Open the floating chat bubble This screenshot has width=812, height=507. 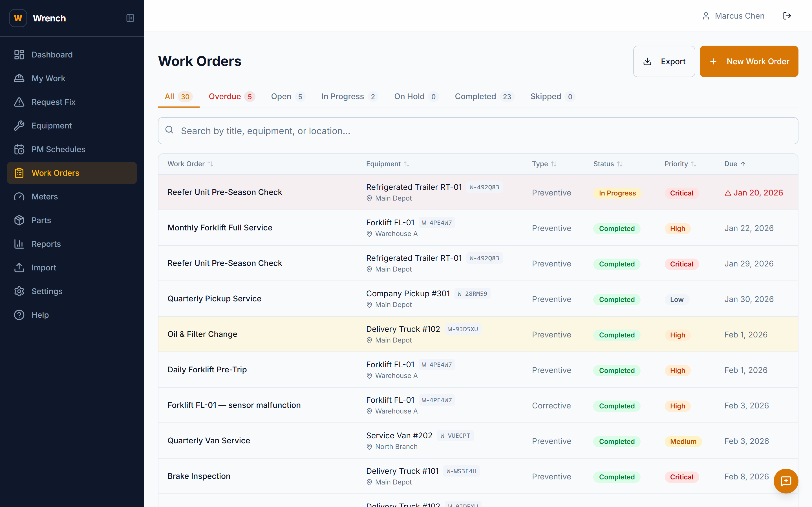point(786,481)
